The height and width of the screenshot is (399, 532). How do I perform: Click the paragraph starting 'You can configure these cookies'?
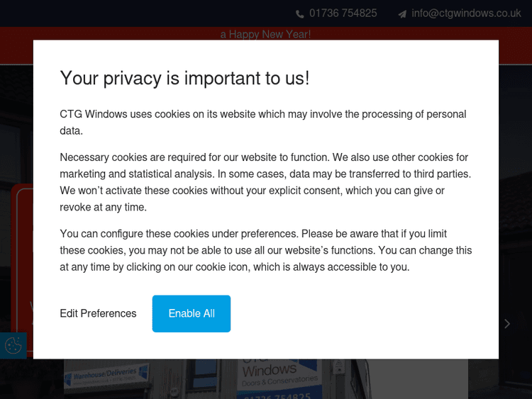266,250
